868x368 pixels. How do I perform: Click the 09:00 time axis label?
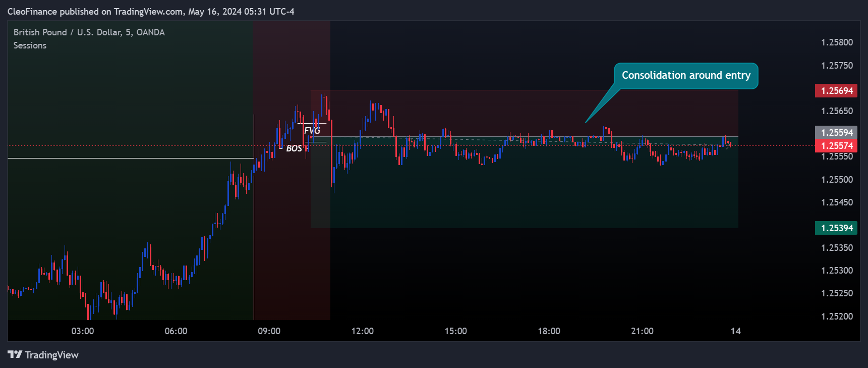[269, 331]
